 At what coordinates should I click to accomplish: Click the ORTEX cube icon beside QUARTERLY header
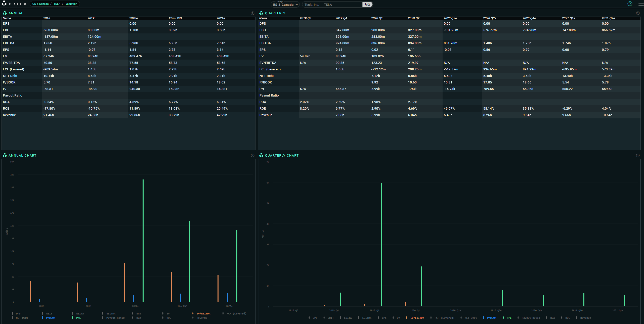point(261,13)
